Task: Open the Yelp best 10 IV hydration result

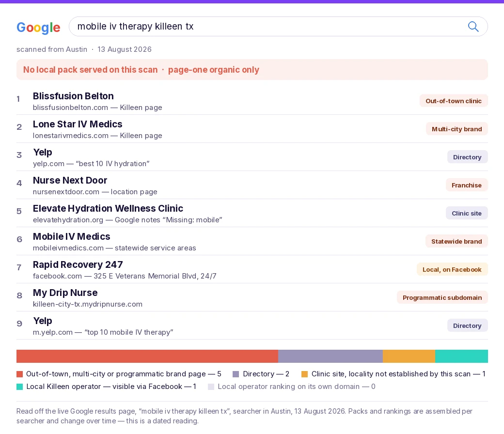Action: click(x=252, y=157)
